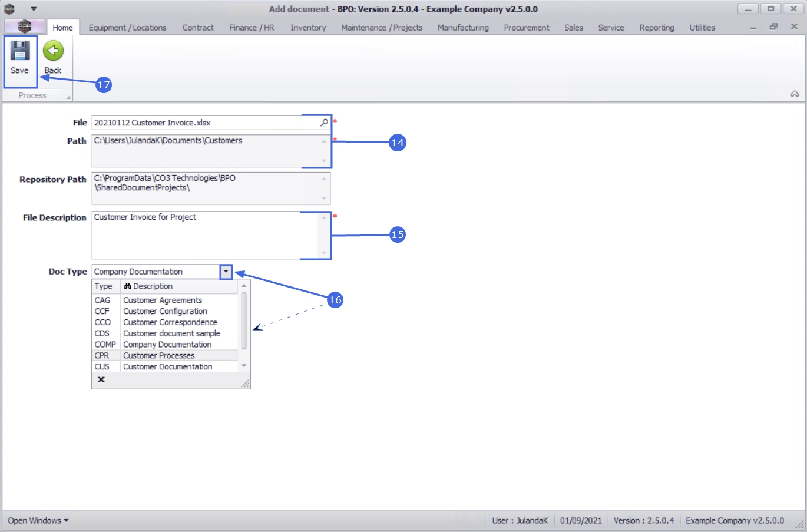
Task: Open the Maintenance / Projects tab
Action: coord(382,28)
